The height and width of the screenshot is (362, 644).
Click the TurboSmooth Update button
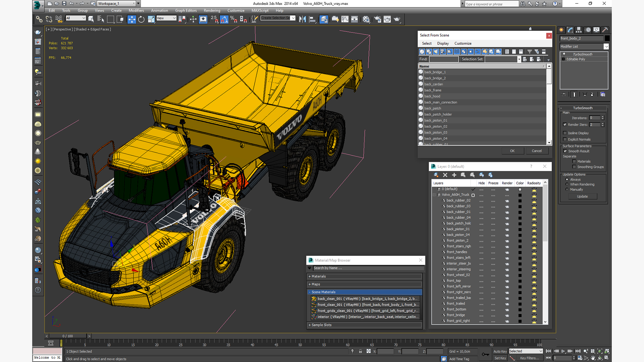click(x=582, y=196)
